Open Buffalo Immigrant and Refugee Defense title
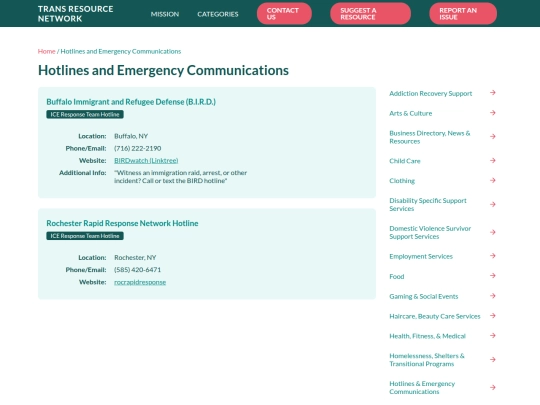This screenshot has width=540, height=405. [x=131, y=102]
